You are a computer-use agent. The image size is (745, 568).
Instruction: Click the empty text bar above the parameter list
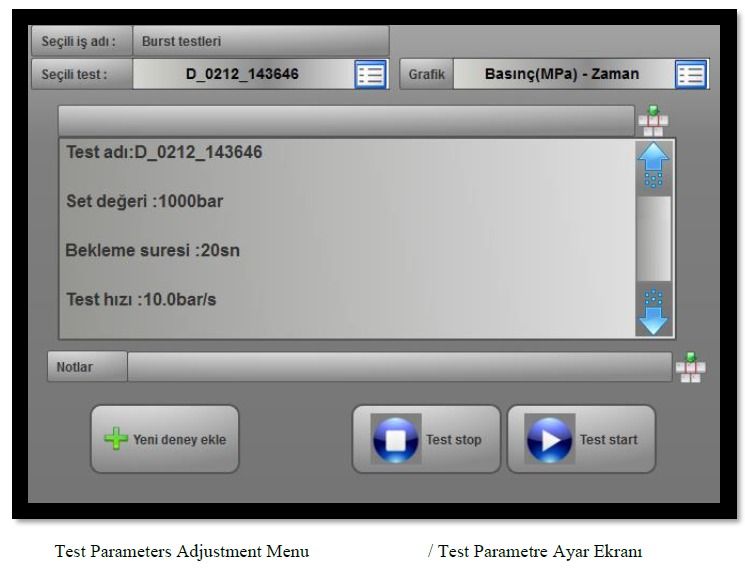point(346,121)
